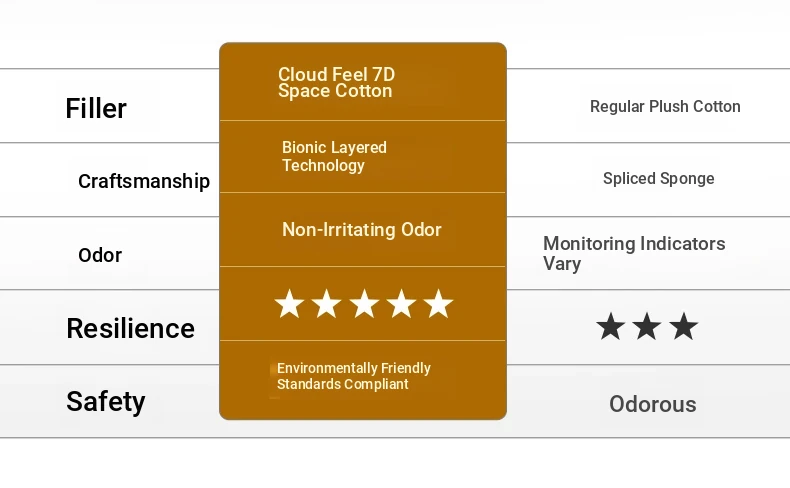The image size is (790, 488).
Task: Click the first white star in the brown panel
Action: click(x=289, y=304)
